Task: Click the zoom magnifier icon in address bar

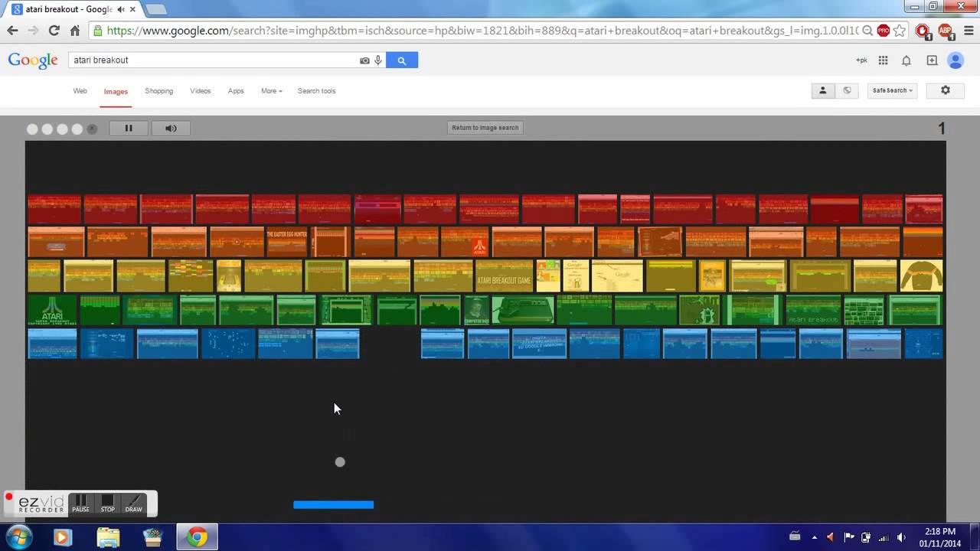Action: click(867, 31)
